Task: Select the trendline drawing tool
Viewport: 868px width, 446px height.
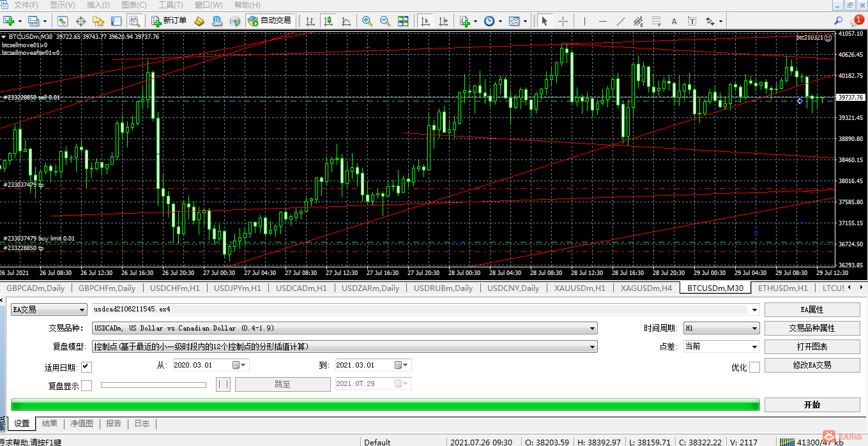Action: (x=620, y=21)
